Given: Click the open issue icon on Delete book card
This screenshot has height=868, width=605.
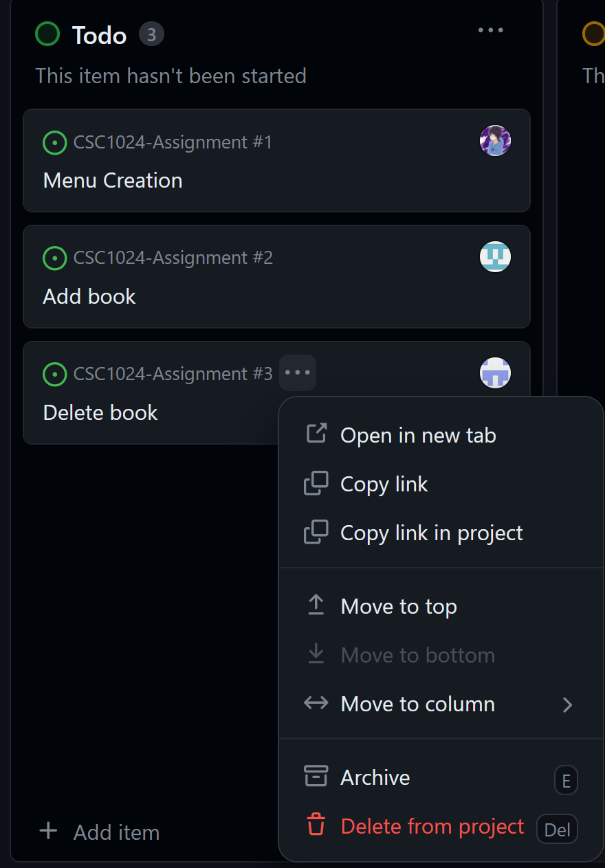Looking at the screenshot, I should [54, 374].
